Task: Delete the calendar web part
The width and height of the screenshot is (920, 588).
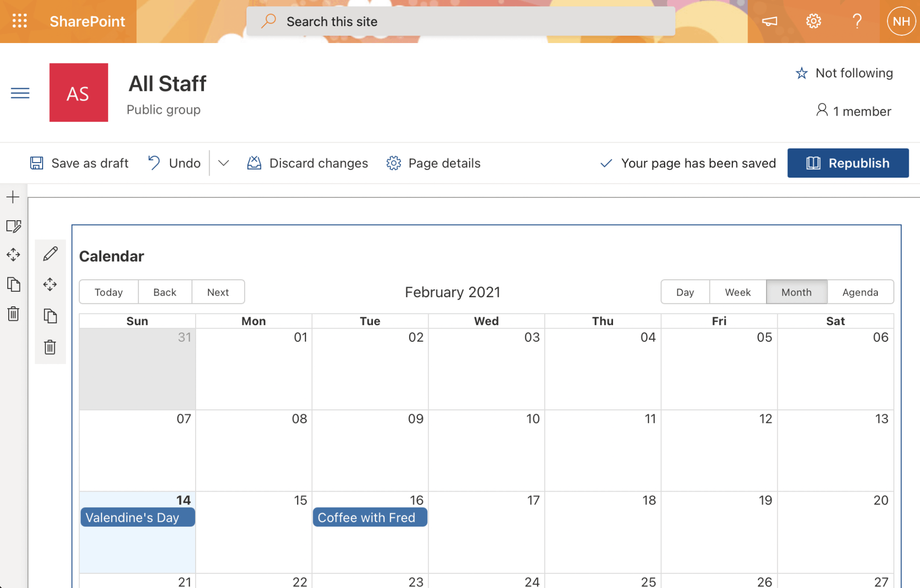Action: pos(50,347)
